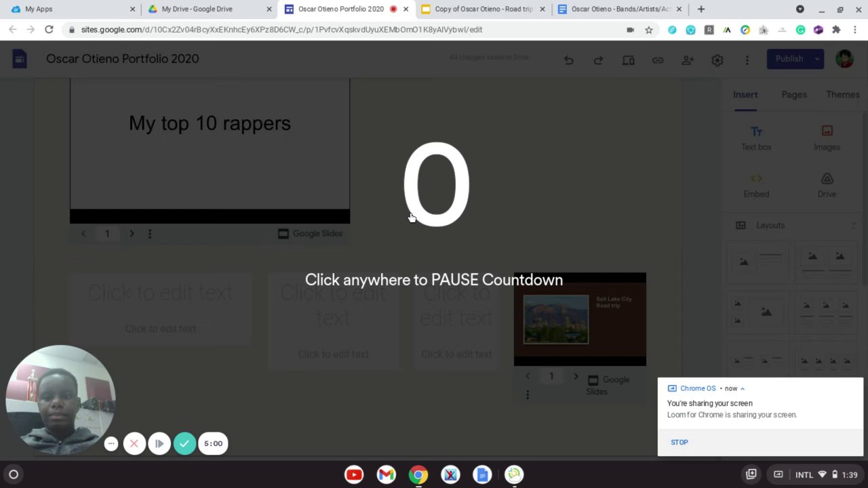Open Google Docs from shelf
Screen dimensions: 868x488
[x=482, y=474]
